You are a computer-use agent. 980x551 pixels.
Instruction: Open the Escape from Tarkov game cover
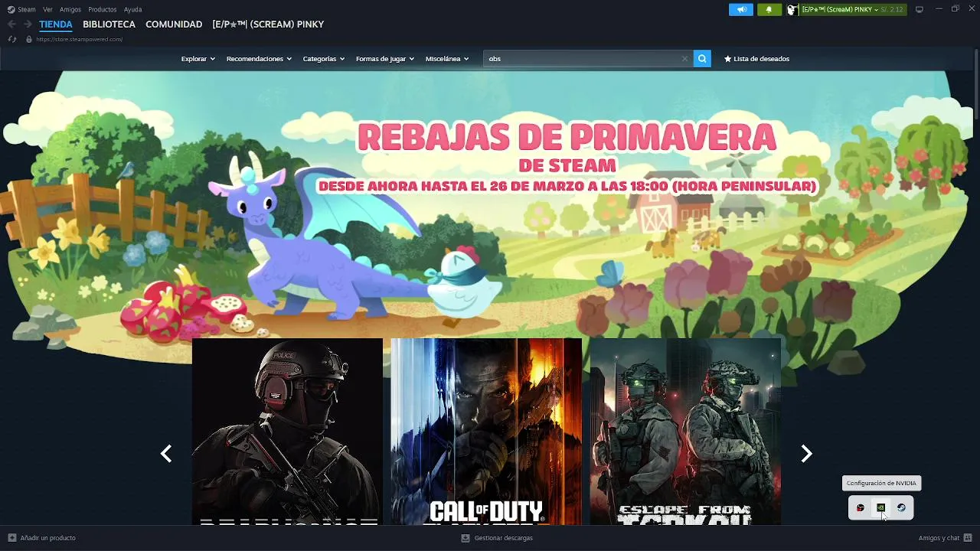point(685,432)
